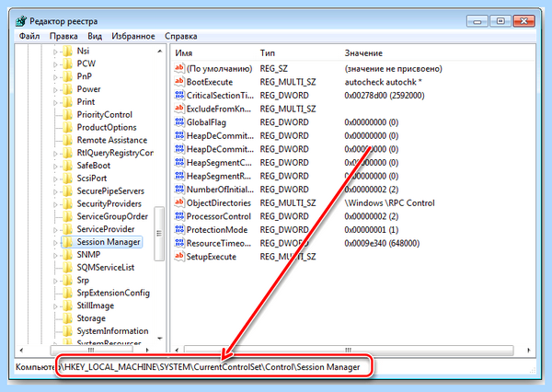Click the SetupExecute value icon

click(x=179, y=257)
